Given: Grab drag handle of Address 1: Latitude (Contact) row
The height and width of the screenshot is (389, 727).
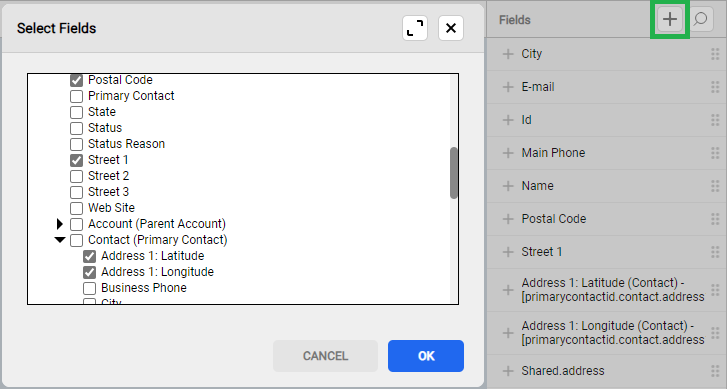Looking at the screenshot, I should click(715, 290).
